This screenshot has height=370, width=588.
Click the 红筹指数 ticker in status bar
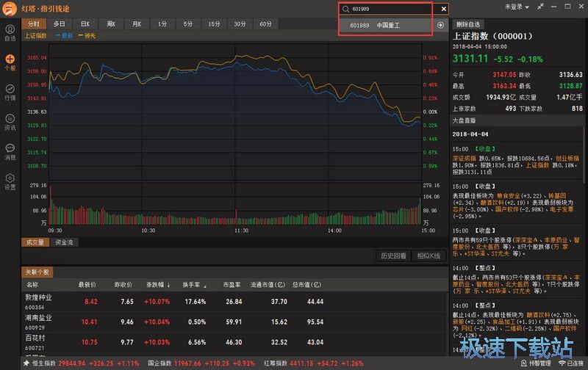click(x=314, y=363)
